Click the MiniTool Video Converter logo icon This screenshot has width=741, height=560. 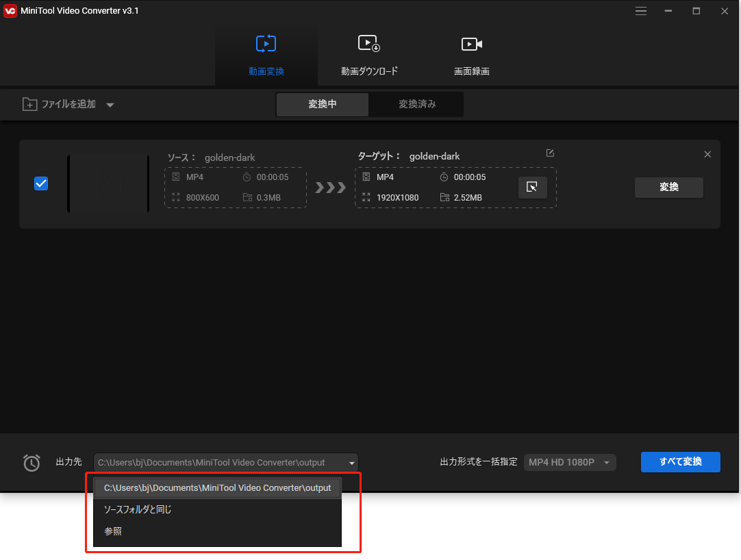pyautogui.click(x=10, y=11)
